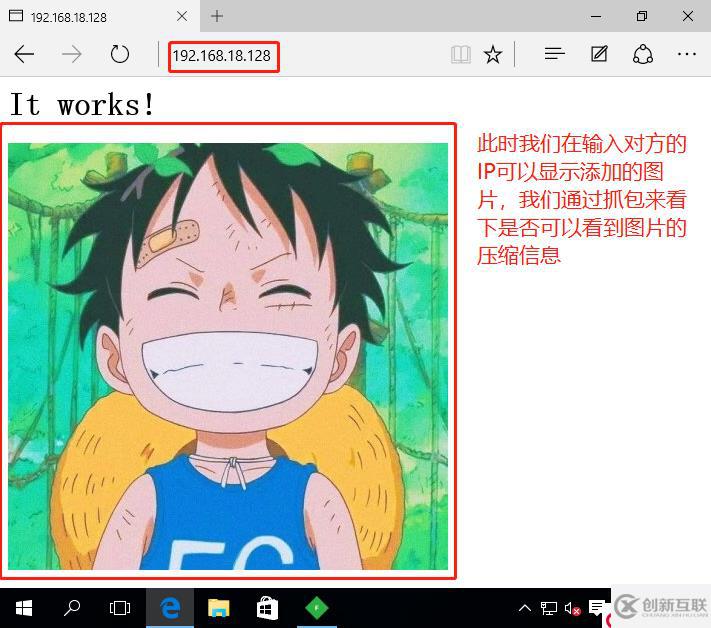Screen dimensions: 711x628
Task: Click the Edge browser taskbar icon
Action: [x=170, y=608]
